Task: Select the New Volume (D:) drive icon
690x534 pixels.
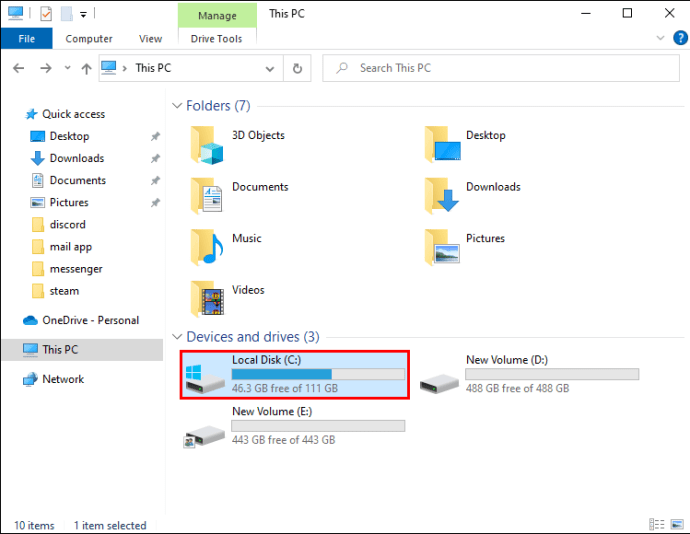Action: (x=439, y=383)
